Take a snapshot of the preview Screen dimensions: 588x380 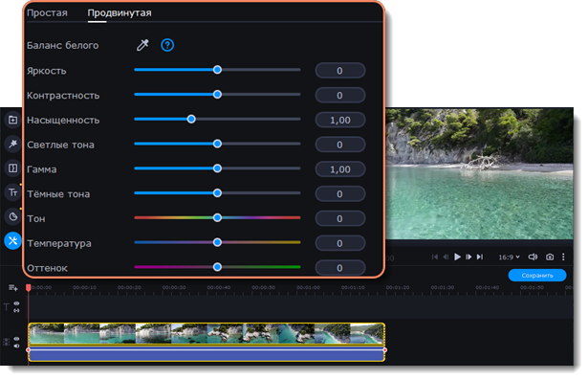pyautogui.click(x=550, y=257)
